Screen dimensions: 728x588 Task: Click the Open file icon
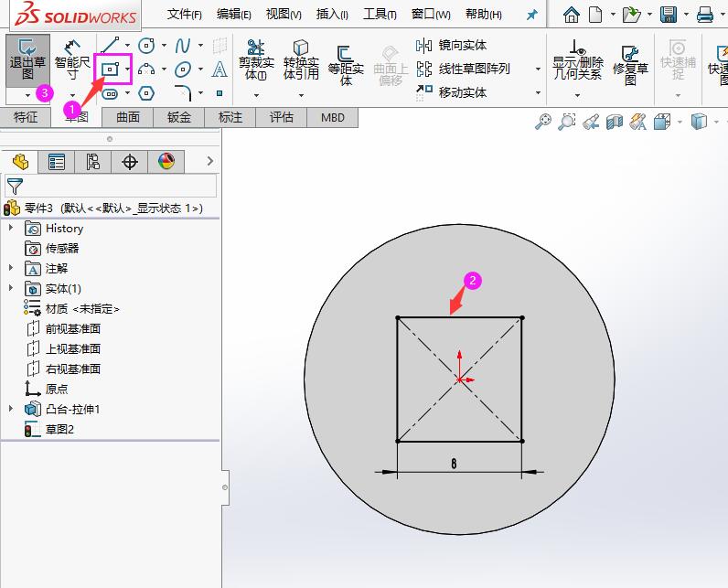[631, 15]
